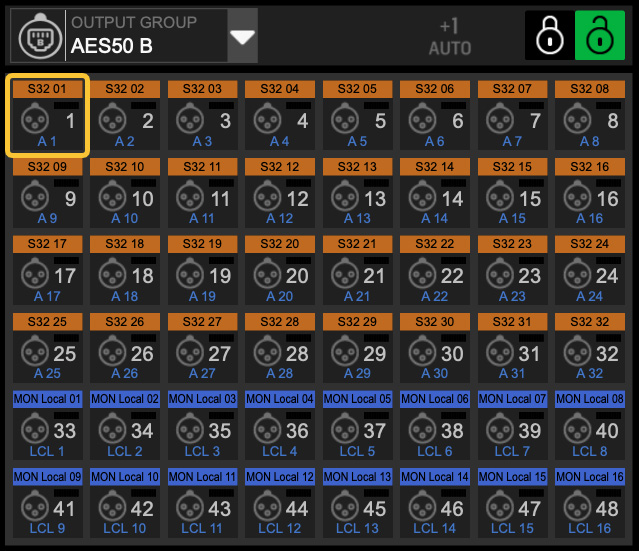Enable the white closed padlock lock
This screenshot has height=551, width=639.
(x=549, y=36)
